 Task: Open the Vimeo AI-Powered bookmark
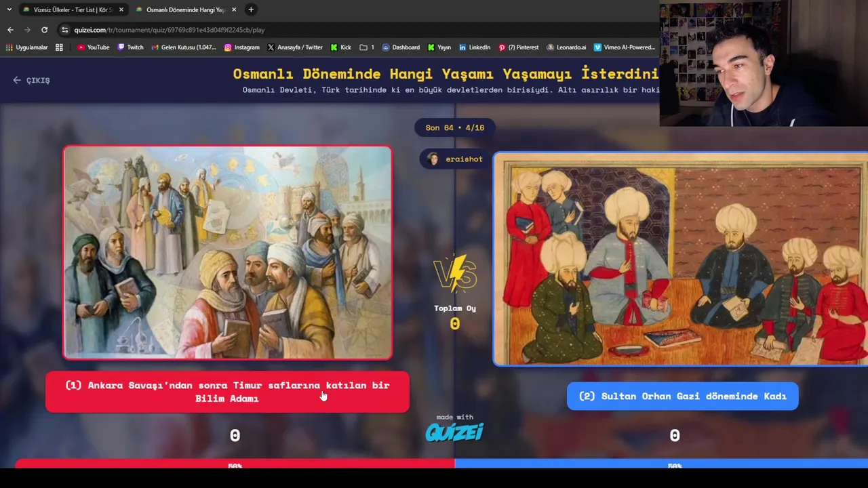tap(625, 47)
